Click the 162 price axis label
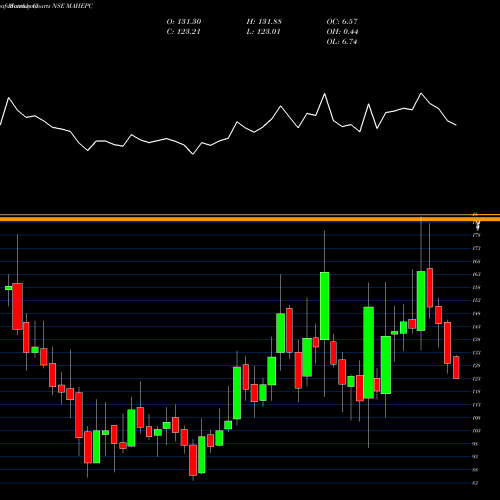 [x=476, y=274]
